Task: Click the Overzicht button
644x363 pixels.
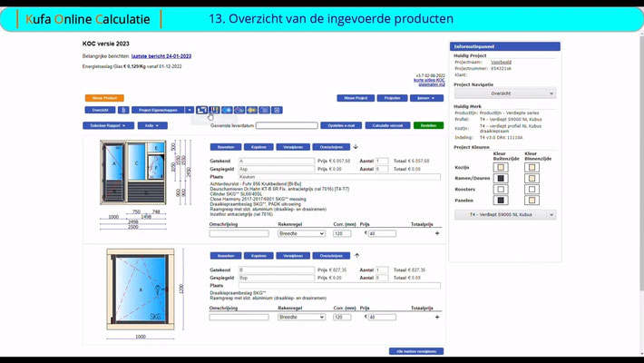Action: click(100, 110)
